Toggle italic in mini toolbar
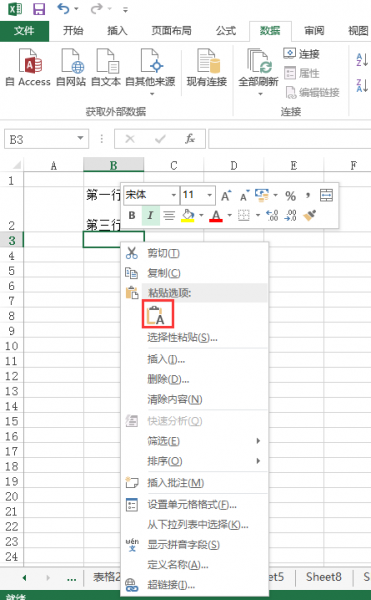The width and height of the screenshot is (371, 600). point(150,215)
